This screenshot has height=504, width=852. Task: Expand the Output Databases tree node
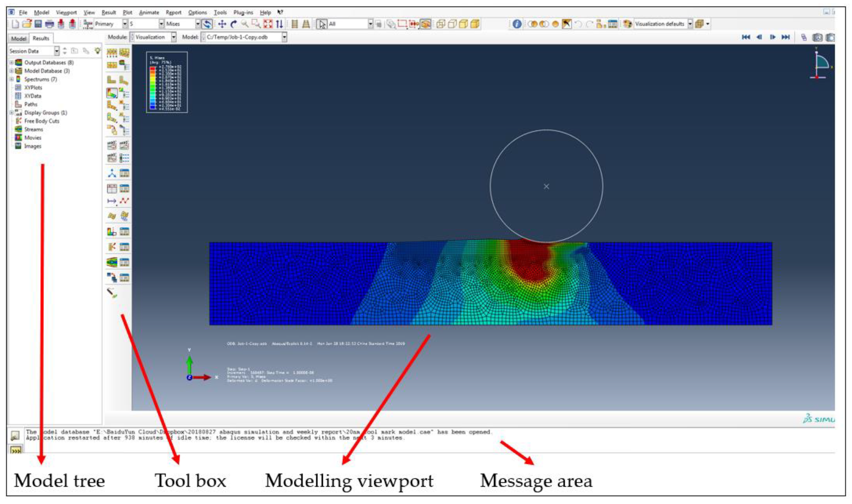pos(11,62)
